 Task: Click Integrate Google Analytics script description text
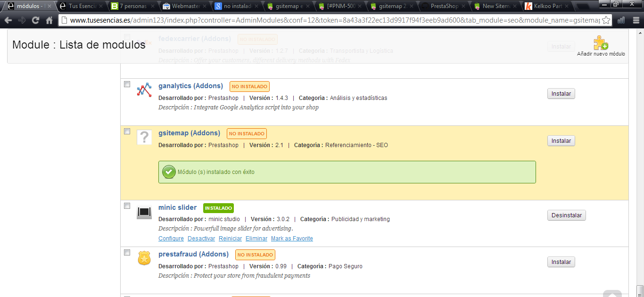(256, 107)
